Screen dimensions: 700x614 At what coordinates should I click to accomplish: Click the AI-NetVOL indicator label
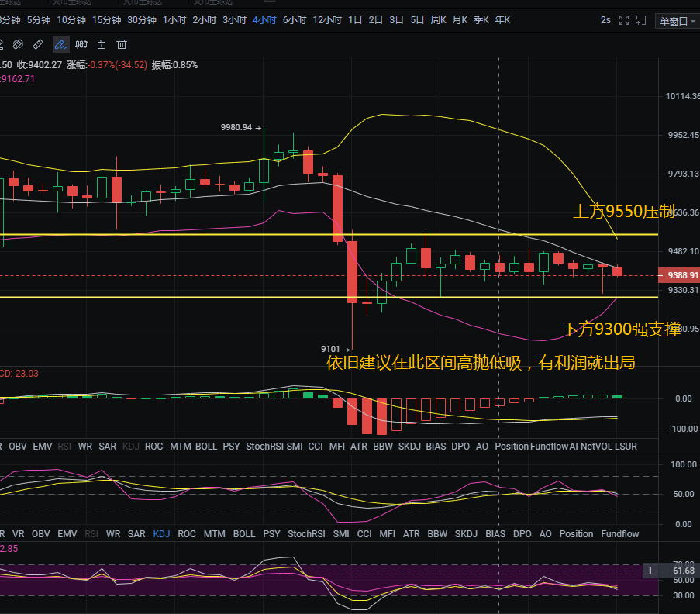coord(591,447)
